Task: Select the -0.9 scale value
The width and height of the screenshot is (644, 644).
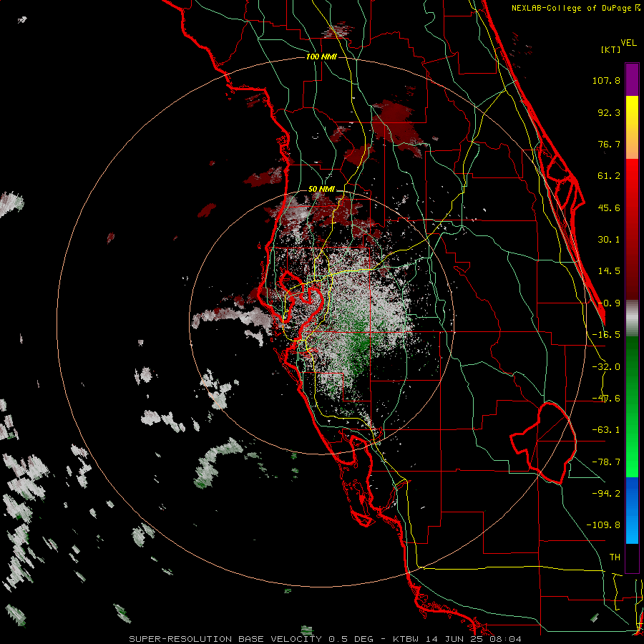Action: pyautogui.click(x=609, y=303)
